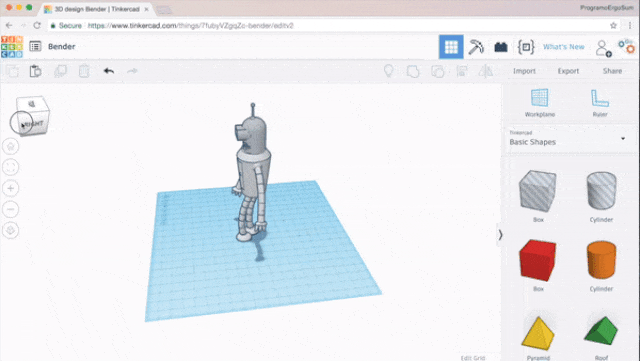Click the invite user icon

pos(603,48)
